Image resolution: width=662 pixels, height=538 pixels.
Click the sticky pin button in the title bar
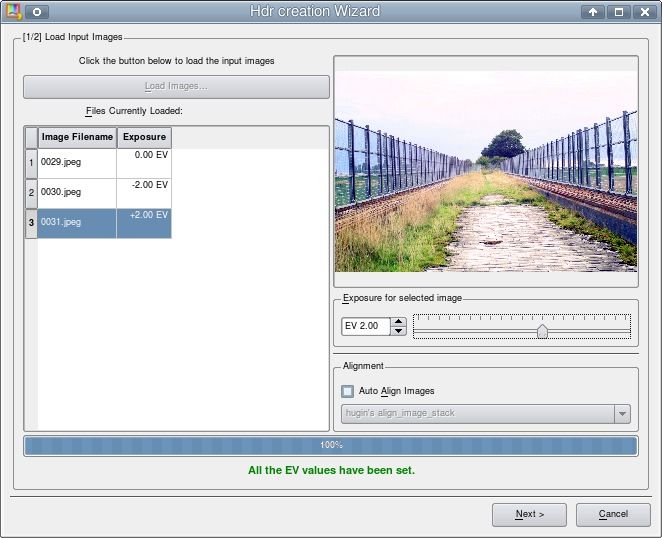click(x=37, y=12)
